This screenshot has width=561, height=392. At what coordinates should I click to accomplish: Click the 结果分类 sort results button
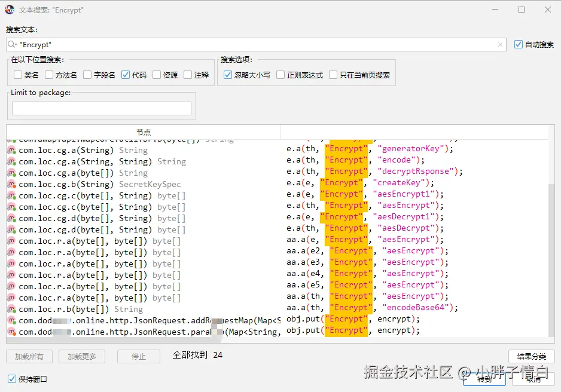(x=531, y=356)
